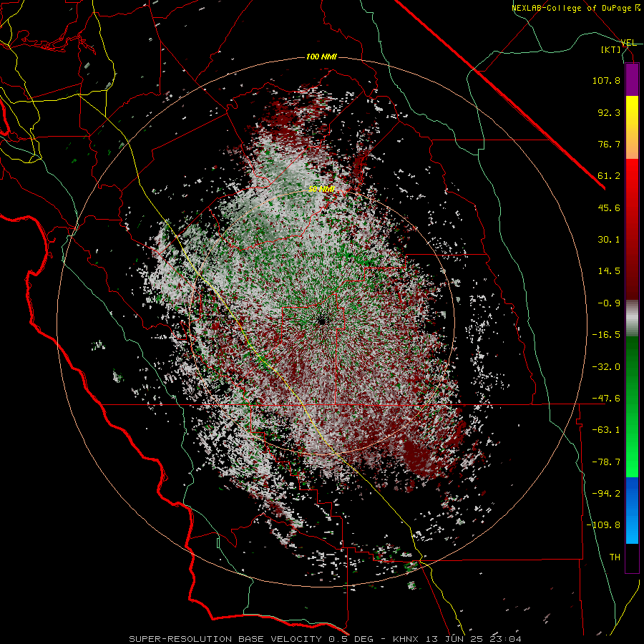
Task: Click the -47.6 velocity scale value
Action: point(606,399)
